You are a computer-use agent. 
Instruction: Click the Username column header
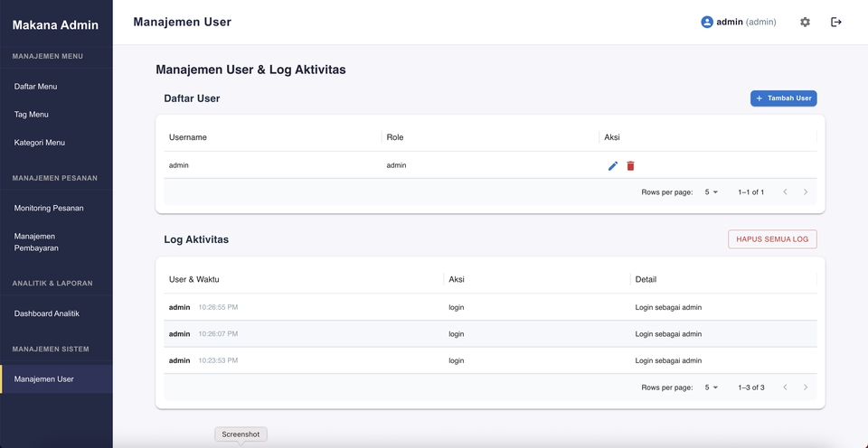point(188,137)
